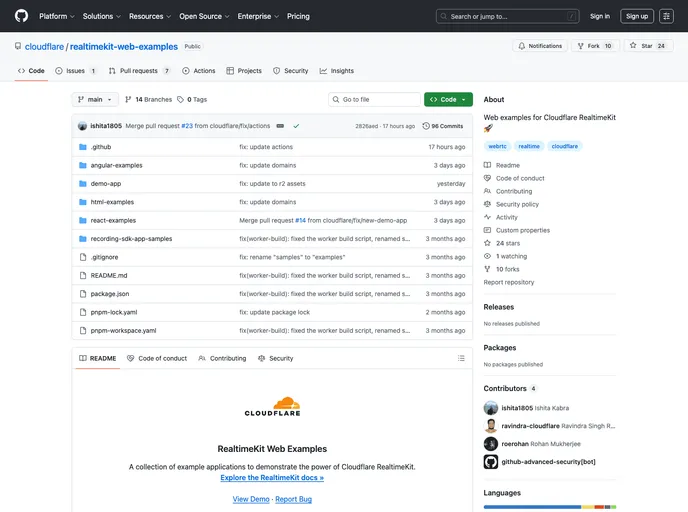Image resolution: width=688 pixels, height=512 pixels.
Task: Open the html-examples folder icon
Action: [x=82, y=202]
